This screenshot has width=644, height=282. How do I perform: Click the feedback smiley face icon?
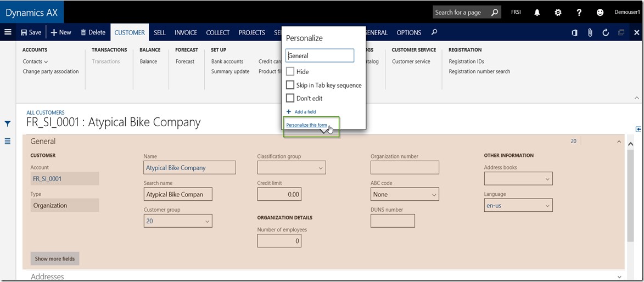pyautogui.click(x=600, y=12)
